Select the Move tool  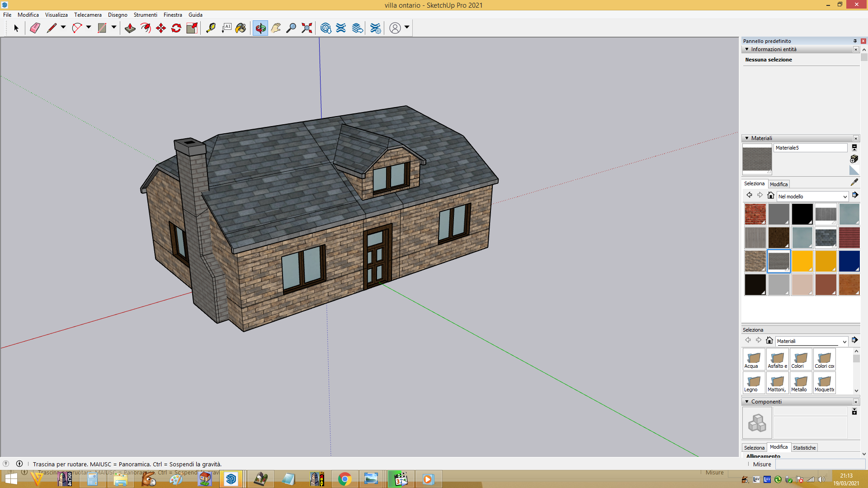coord(160,28)
